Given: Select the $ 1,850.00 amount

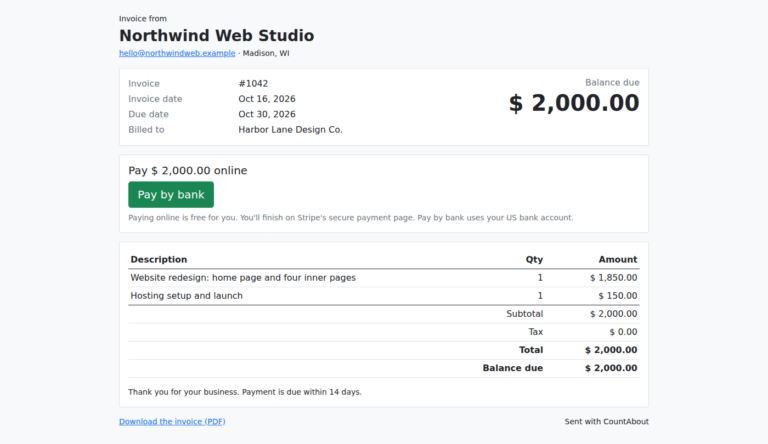Looking at the screenshot, I should [x=614, y=277].
